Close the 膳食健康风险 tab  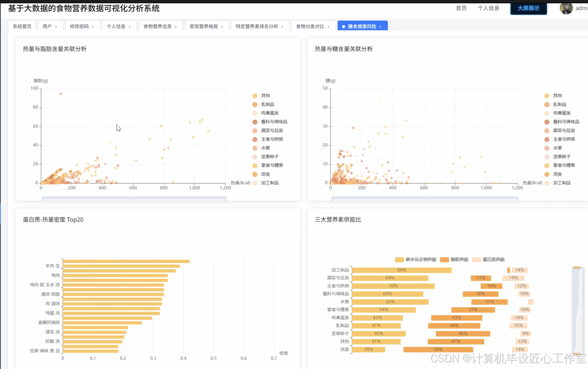point(380,27)
